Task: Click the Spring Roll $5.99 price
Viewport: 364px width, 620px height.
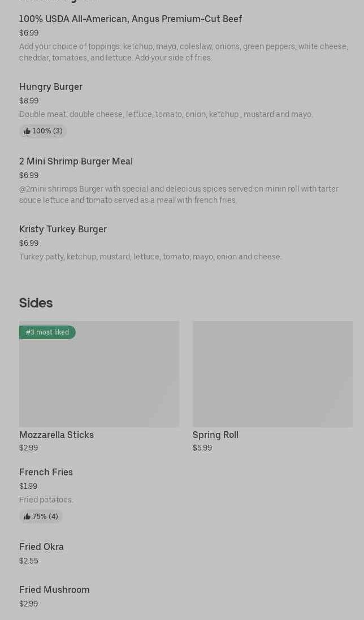Action: pyautogui.click(x=202, y=448)
